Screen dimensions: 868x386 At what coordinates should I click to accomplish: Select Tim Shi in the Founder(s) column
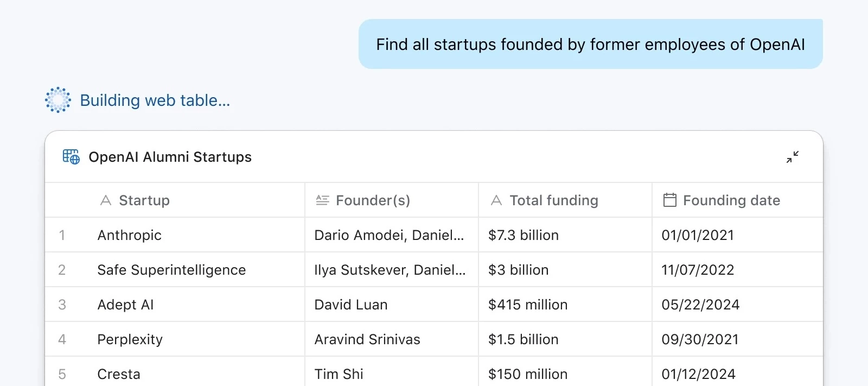pyautogui.click(x=339, y=374)
